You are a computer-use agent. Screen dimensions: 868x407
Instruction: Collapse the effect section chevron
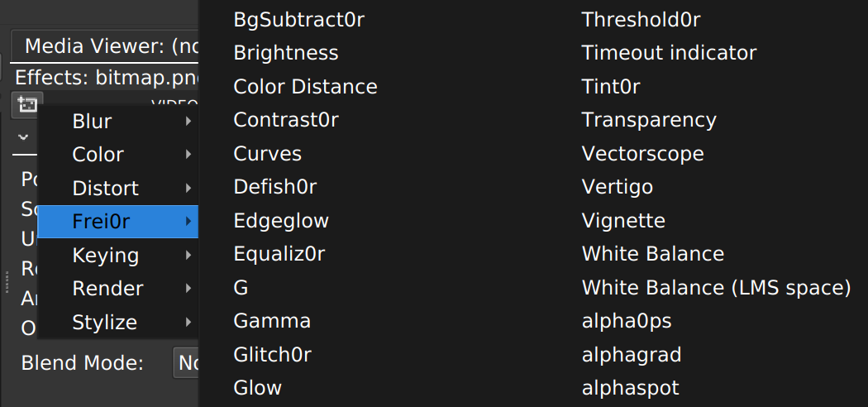23,136
